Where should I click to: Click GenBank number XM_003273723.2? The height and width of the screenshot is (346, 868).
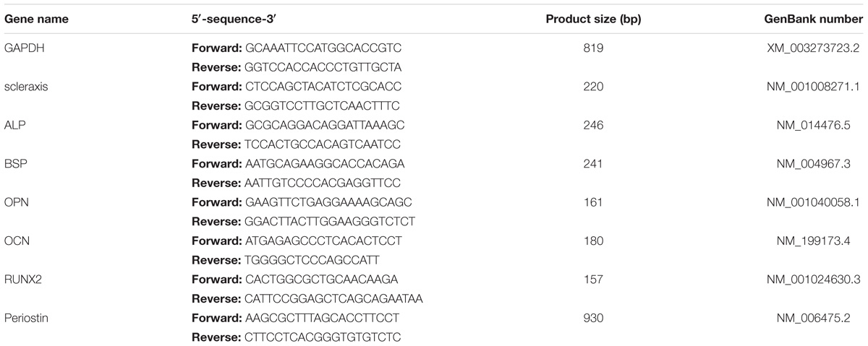coord(813,47)
